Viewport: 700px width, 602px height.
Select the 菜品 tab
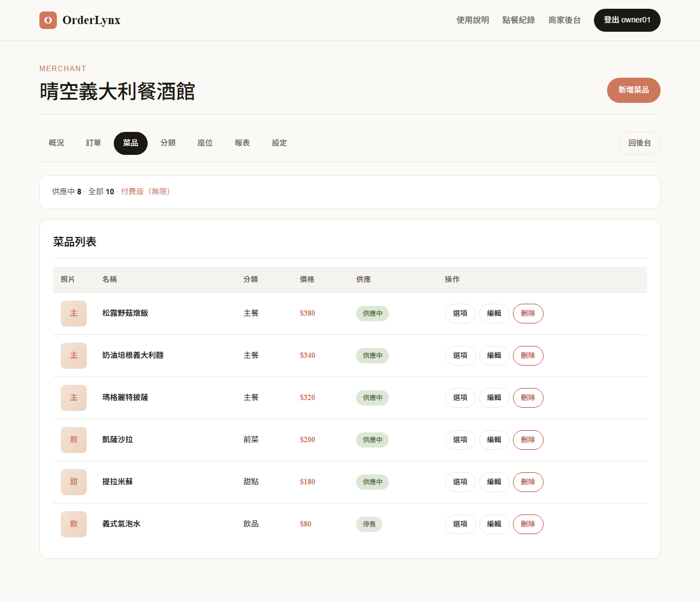coord(131,143)
